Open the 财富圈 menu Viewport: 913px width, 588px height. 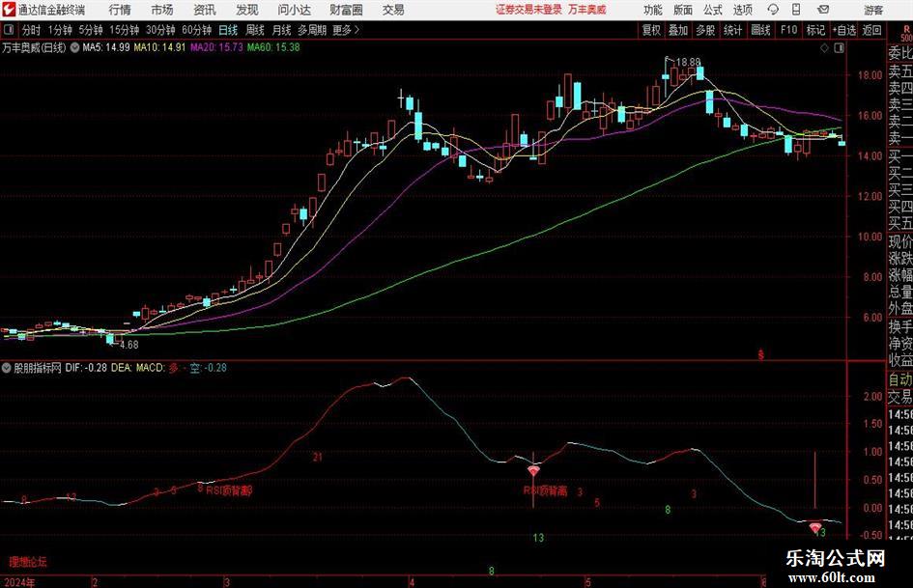coord(346,10)
